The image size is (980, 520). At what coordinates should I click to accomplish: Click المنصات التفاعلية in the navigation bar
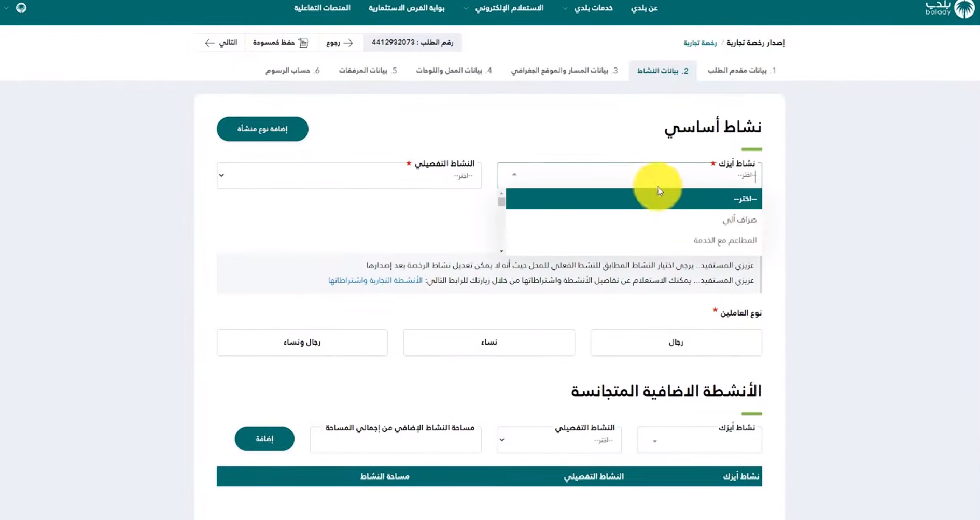coord(323,8)
